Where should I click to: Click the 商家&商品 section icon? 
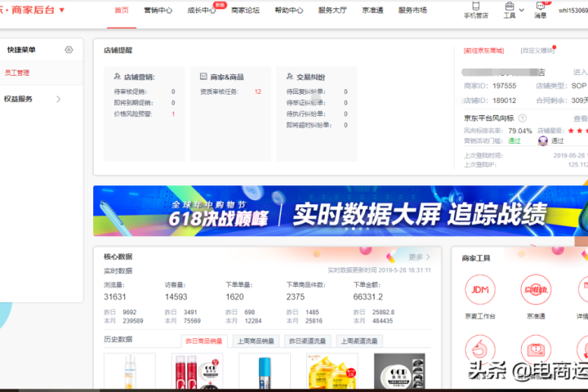click(203, 77)
